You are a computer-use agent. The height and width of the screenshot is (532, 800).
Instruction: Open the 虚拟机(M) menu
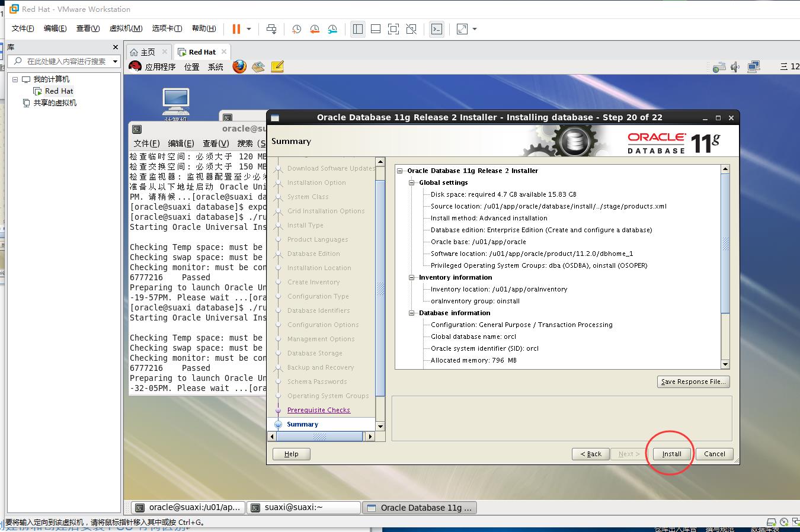click(126, 28)
